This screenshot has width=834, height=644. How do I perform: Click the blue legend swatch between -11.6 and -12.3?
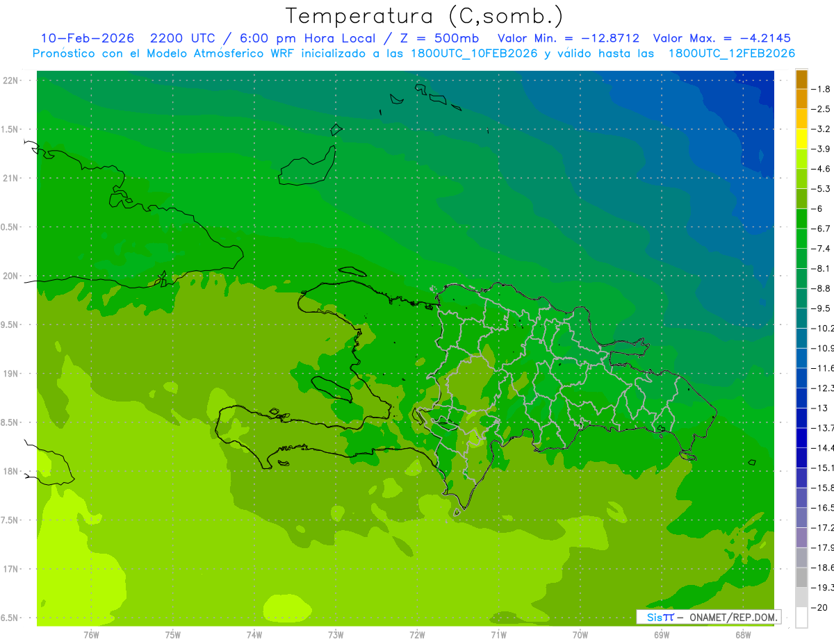coord(801,377)
